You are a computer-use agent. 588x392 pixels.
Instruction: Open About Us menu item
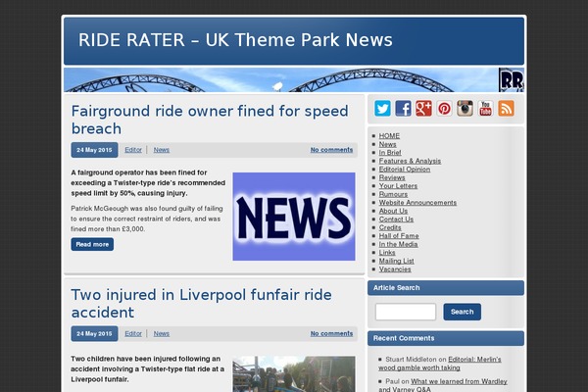click(x=393, y=211)
